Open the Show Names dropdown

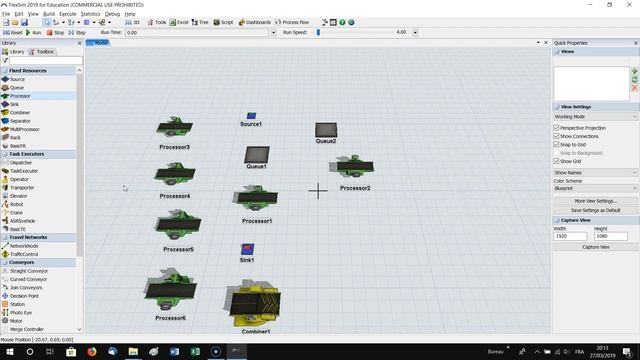tap(596, 173)
